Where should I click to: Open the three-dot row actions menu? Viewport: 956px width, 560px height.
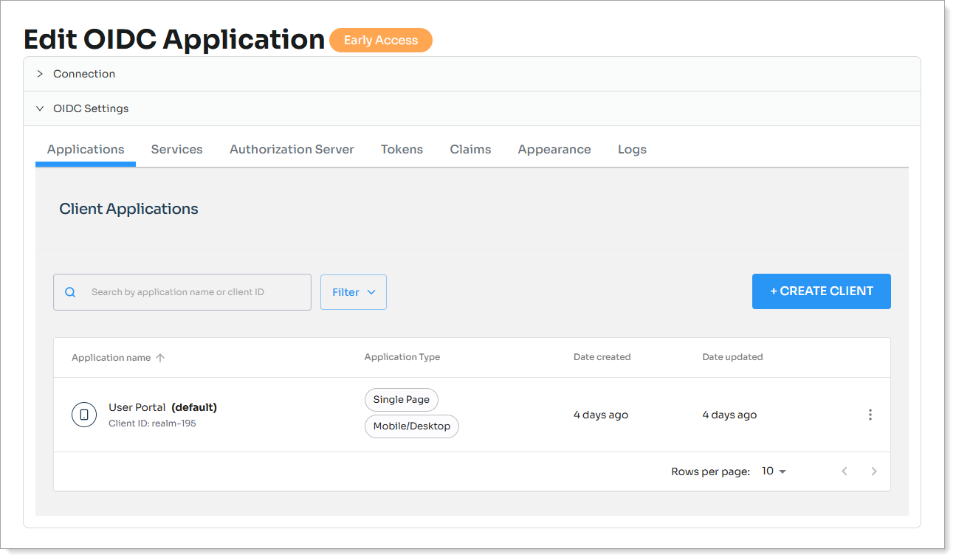pyautogui.click(x=870, y=415)
